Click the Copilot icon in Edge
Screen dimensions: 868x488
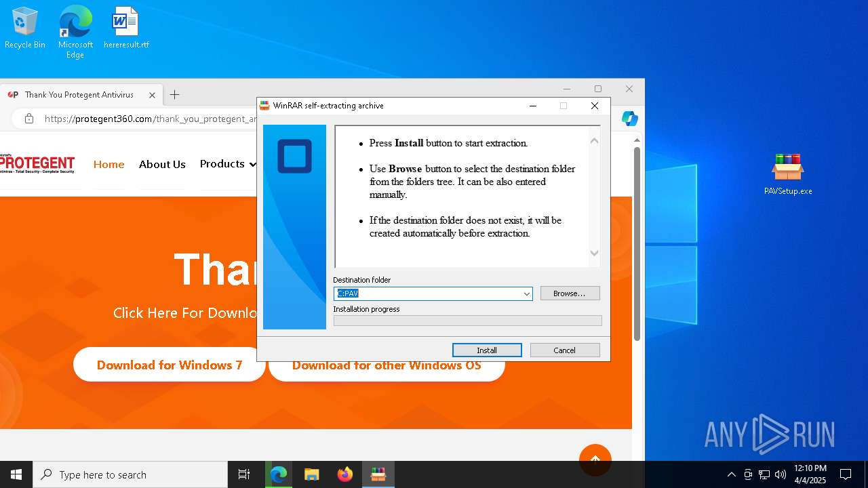pos(630,119)
